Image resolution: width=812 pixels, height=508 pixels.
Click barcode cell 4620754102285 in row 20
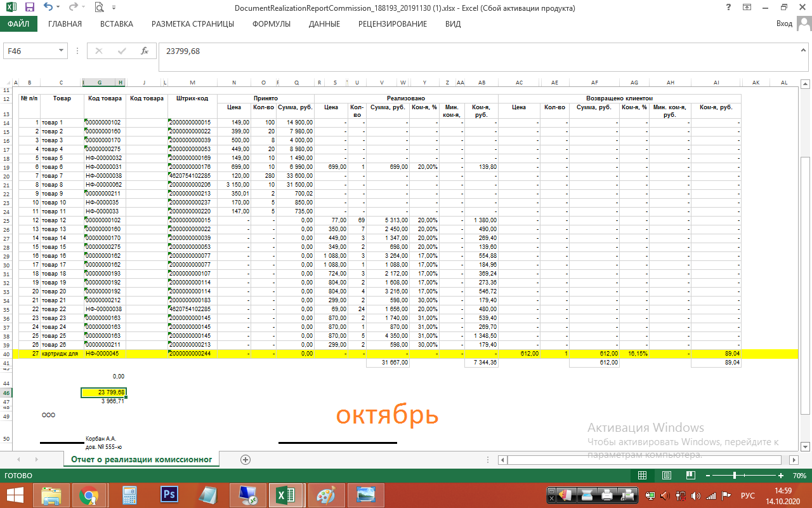tap(192, 176)
